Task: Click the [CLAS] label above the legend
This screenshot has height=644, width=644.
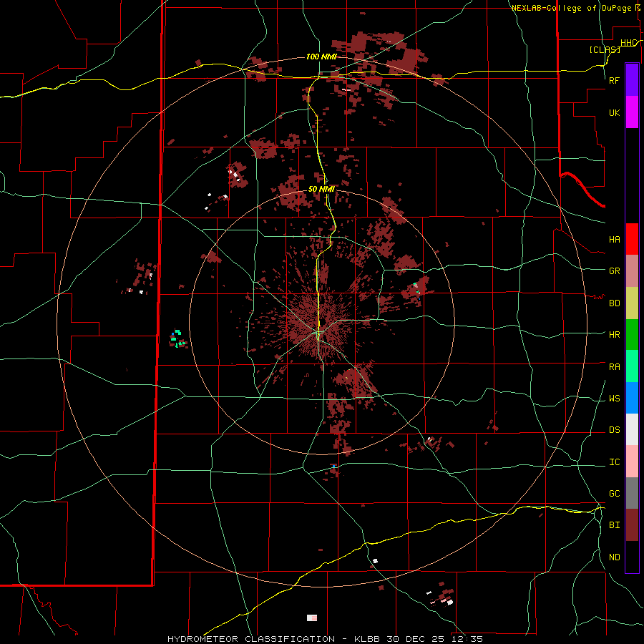Action: point(605,49)
